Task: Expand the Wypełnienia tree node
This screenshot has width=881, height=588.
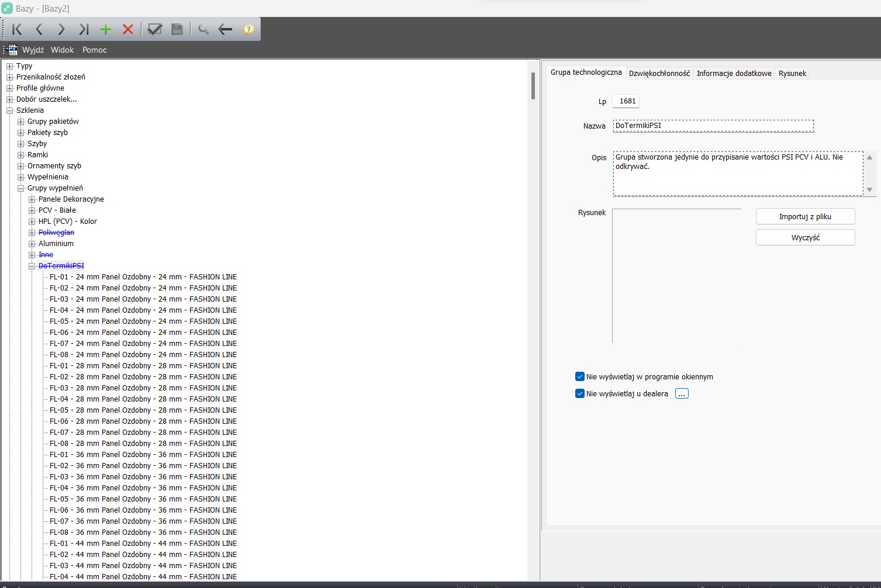Action: 20,177
